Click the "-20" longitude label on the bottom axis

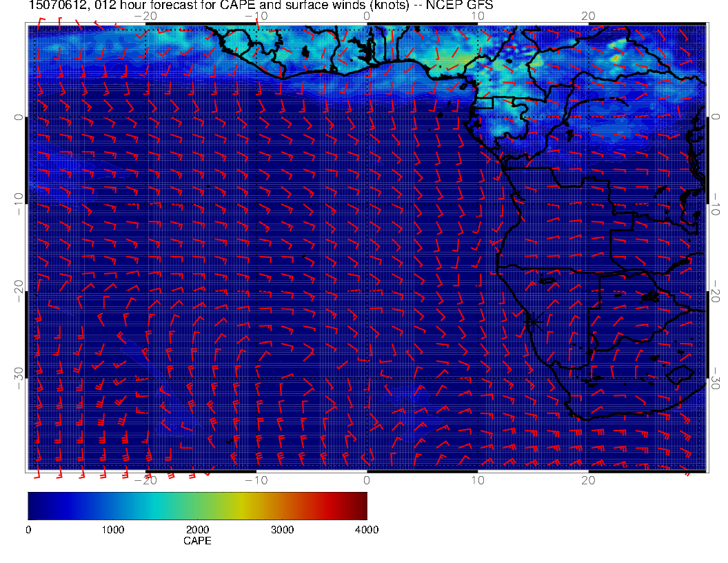[145, 480]
